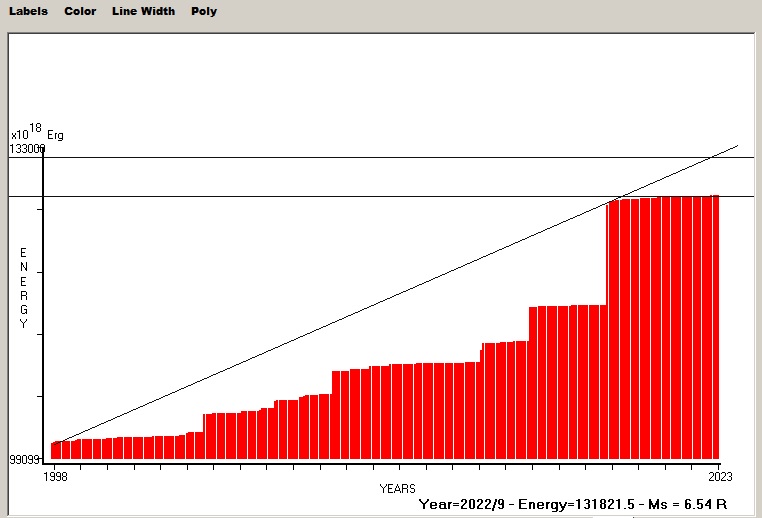The width and height of the screenshot is (762, 518).
Task: Select the vertical ENERGY axis title
Action: (x=24, y=288)
